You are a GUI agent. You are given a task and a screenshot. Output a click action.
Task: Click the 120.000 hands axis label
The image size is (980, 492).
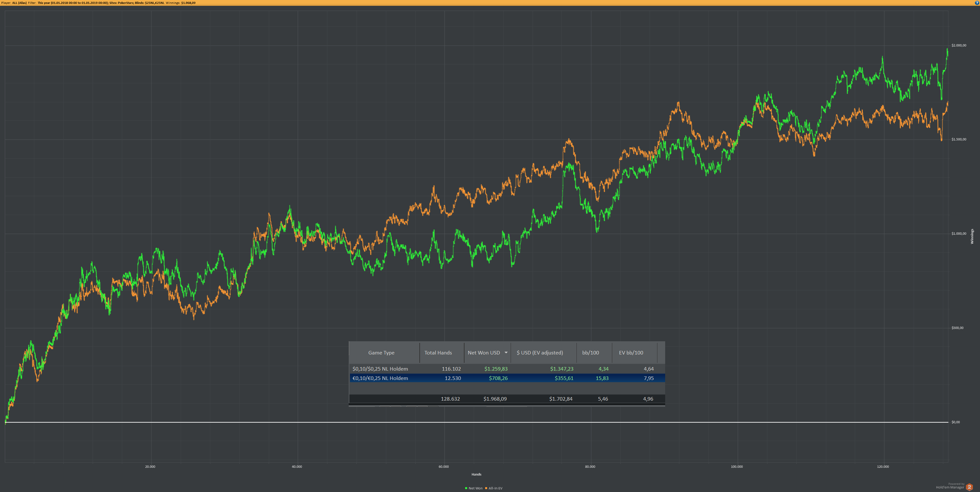883,466
